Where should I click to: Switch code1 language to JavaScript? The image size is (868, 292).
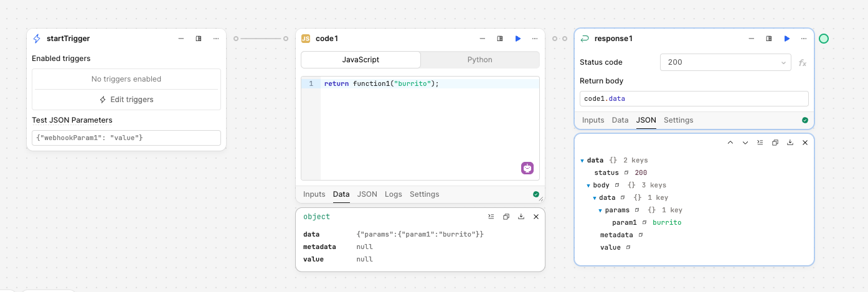click(x=361, y=60)
